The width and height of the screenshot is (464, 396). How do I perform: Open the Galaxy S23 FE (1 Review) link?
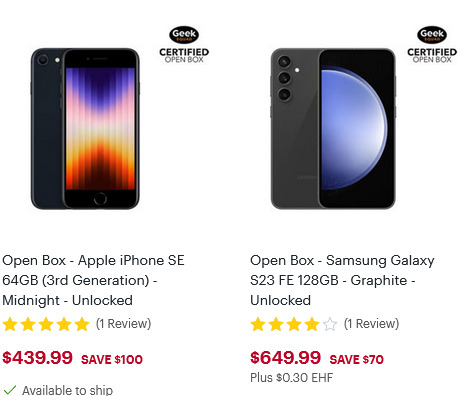tap(372, 324)
